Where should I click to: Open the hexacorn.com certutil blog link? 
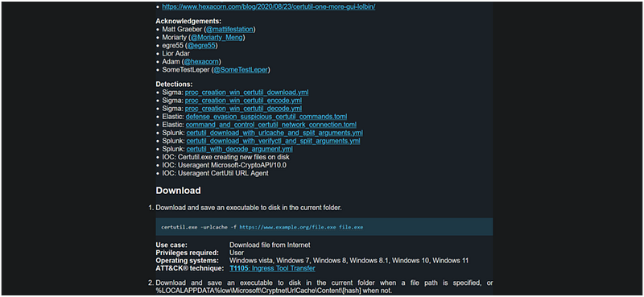pos(269,7)
